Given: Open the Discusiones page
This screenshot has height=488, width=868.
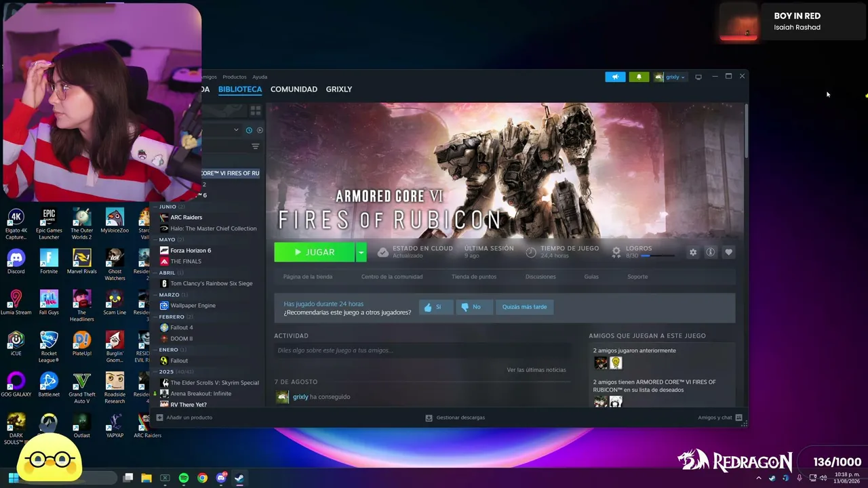Looking at the screenshot, I should [540, 277].
